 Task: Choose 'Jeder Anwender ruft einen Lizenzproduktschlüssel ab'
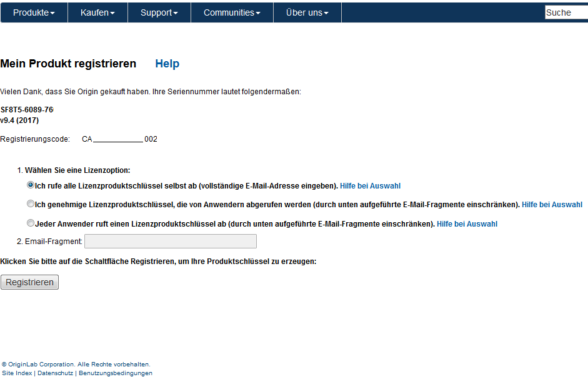click(x=31, y=223)
